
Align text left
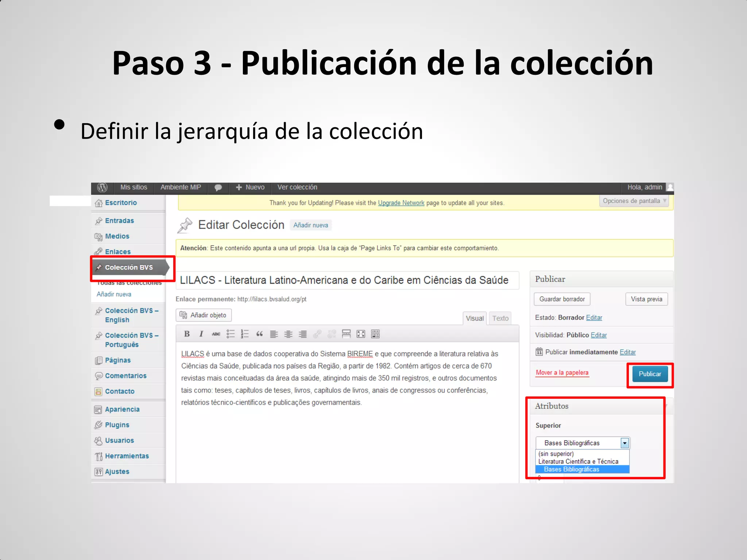(274, 334)
